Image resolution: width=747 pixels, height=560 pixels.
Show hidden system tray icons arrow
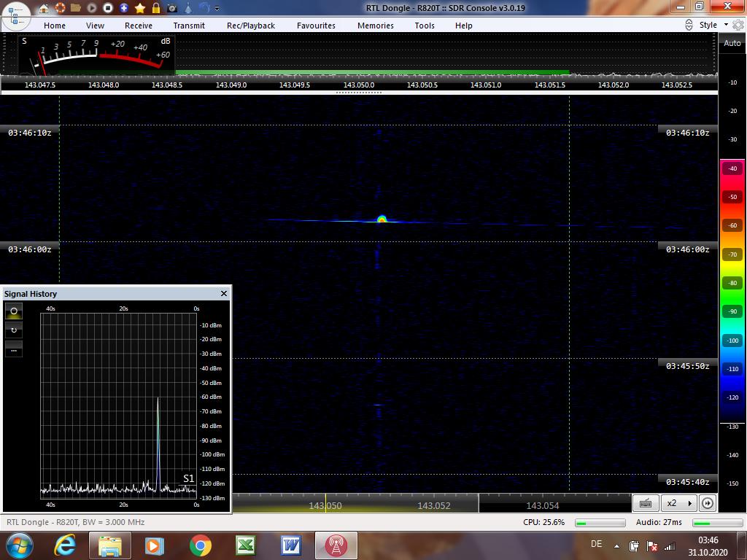pos(616,546)
